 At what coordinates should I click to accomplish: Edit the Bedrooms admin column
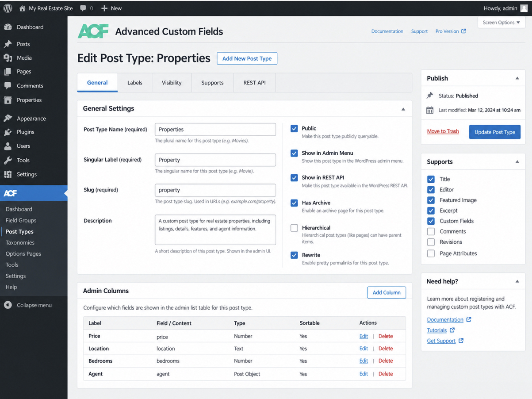[x=364, y=361]
